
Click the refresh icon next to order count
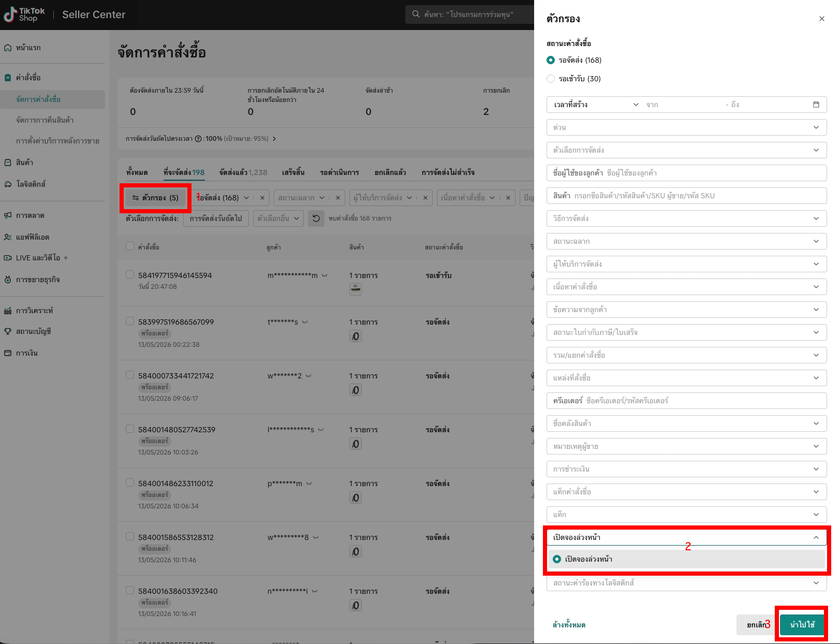click(316, 218)
